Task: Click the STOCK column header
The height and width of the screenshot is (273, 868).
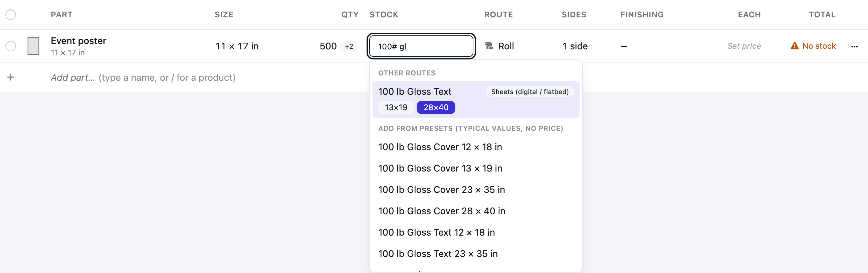Action: click(384, 14)
